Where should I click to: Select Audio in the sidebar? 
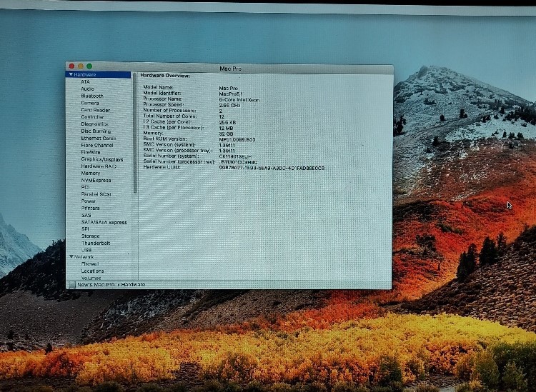87,89
